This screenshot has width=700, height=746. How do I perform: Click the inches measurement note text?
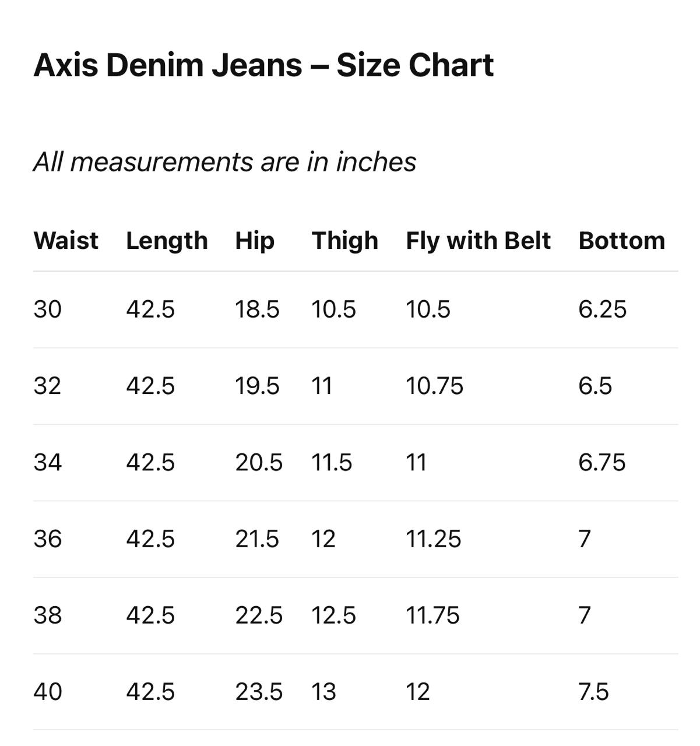click(x=225, y=162)
